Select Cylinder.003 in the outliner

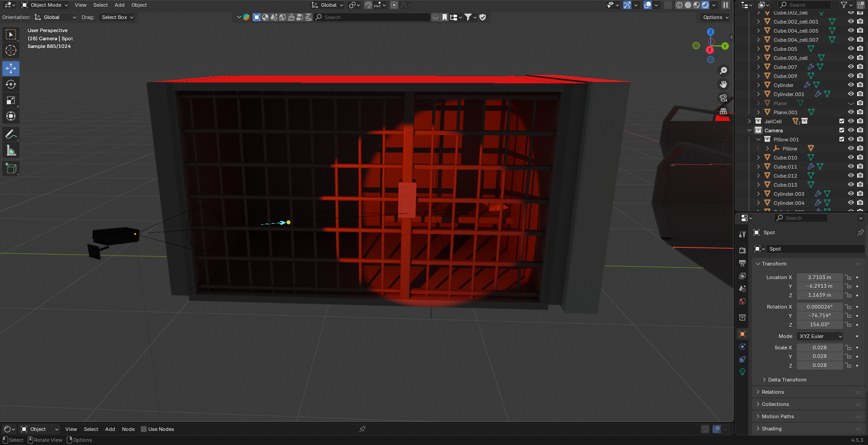(789, 194)
